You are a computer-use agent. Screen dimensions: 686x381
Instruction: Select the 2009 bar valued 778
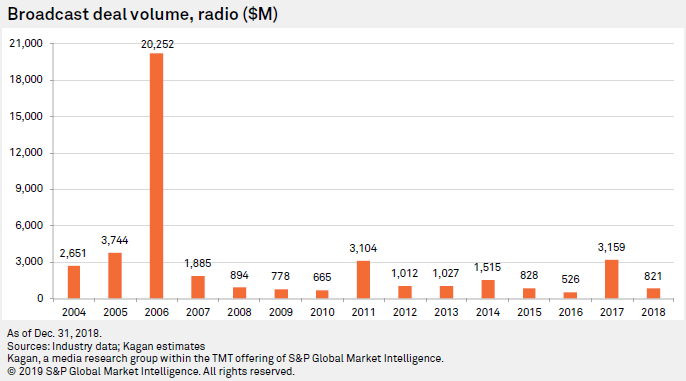(x=281, y=294)
